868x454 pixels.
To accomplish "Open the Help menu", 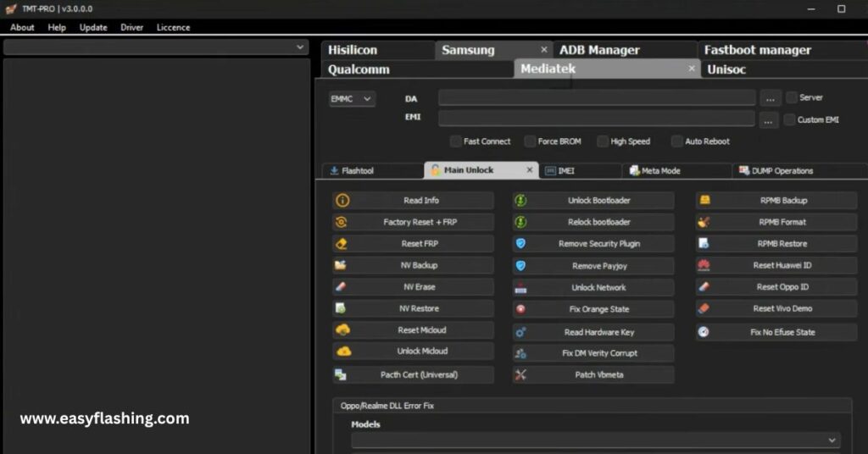I will (x=57, y=27).
